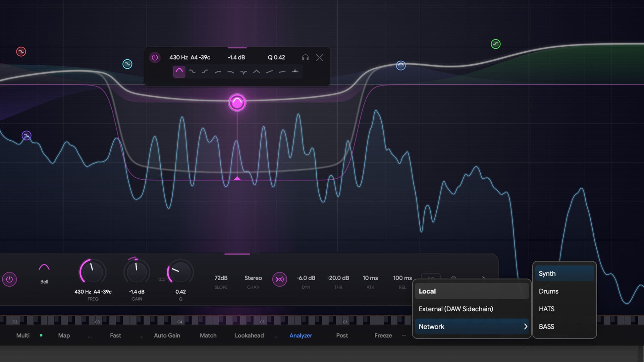Select External (DAW Sidechain) from the menu
The width and height of the screenshot is (644, 362).
[x=456, y=309]
